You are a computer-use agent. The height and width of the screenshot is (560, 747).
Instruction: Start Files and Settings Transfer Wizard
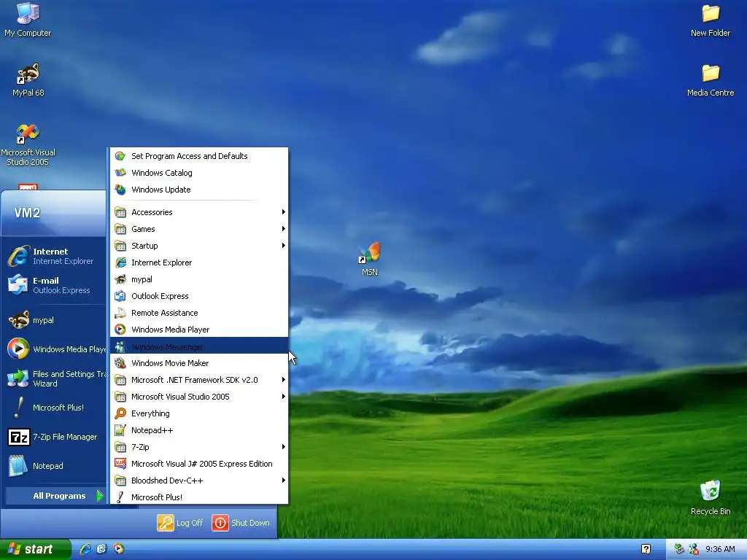tap(55, 378)
